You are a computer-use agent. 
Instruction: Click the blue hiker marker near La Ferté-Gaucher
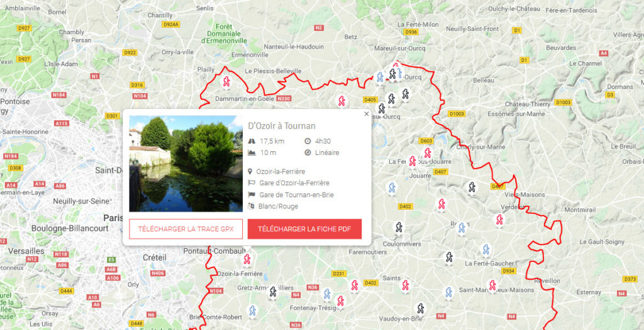click(486, 249)
